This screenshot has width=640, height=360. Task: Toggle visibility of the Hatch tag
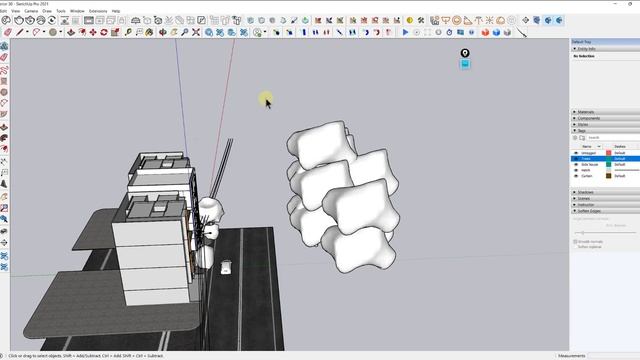(576, 170)
